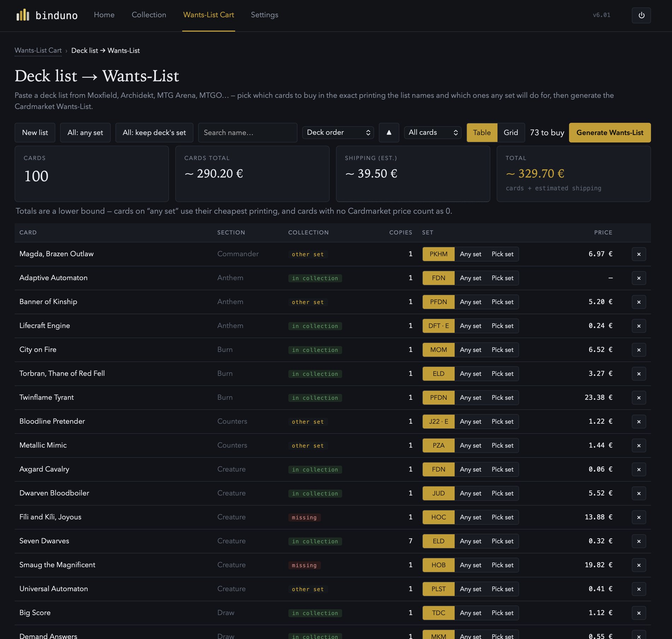Set Twinflame Tyrant to Any set
The image size is (672, 639).
[470, 398]
